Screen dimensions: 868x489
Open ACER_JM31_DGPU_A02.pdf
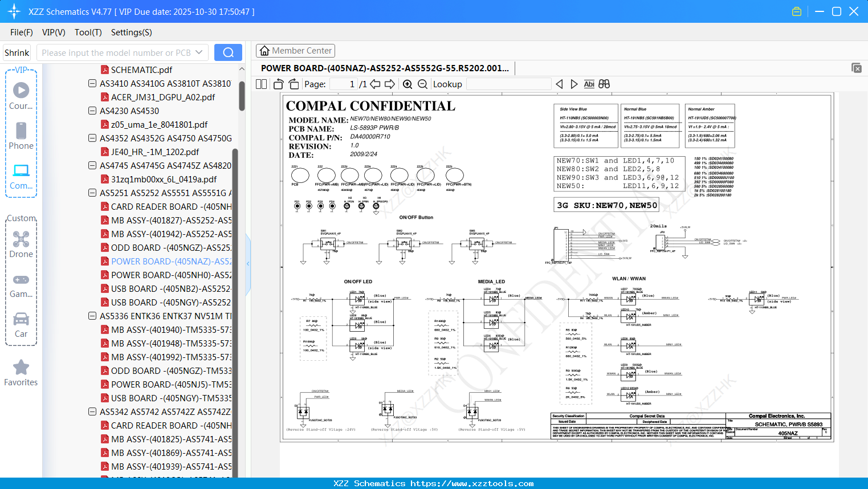pyautogui.click(x=163, y=97)
